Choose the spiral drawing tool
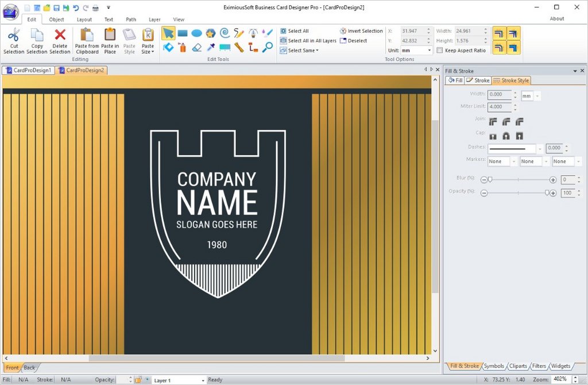The image size is (588, 385). pyautogui.click(x=225, y=33)
